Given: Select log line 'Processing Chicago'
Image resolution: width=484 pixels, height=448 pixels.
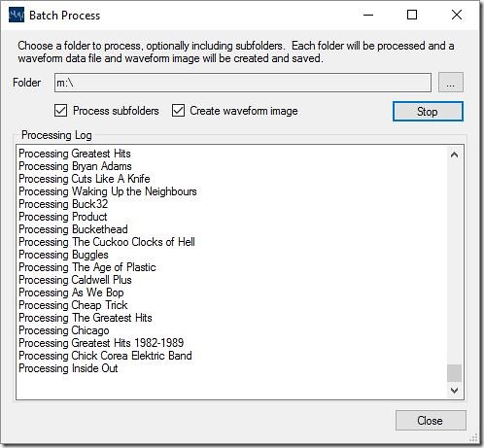Looking at the screenshot, I should (x=64, y=330).
